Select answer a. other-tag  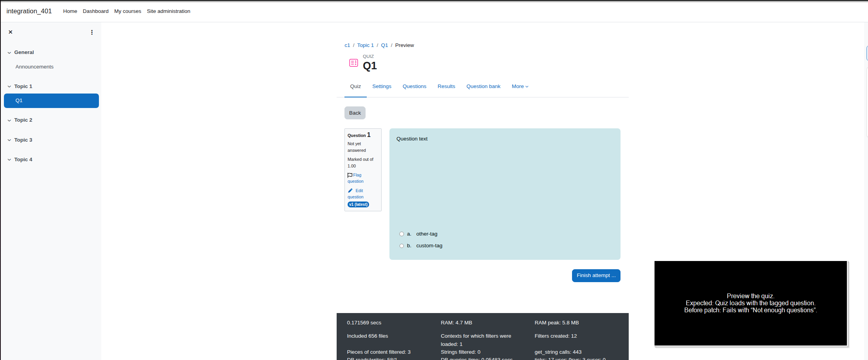point(402,234)
